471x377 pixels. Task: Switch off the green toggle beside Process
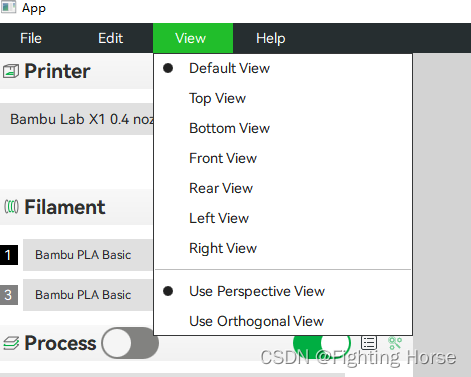point(322,343)
